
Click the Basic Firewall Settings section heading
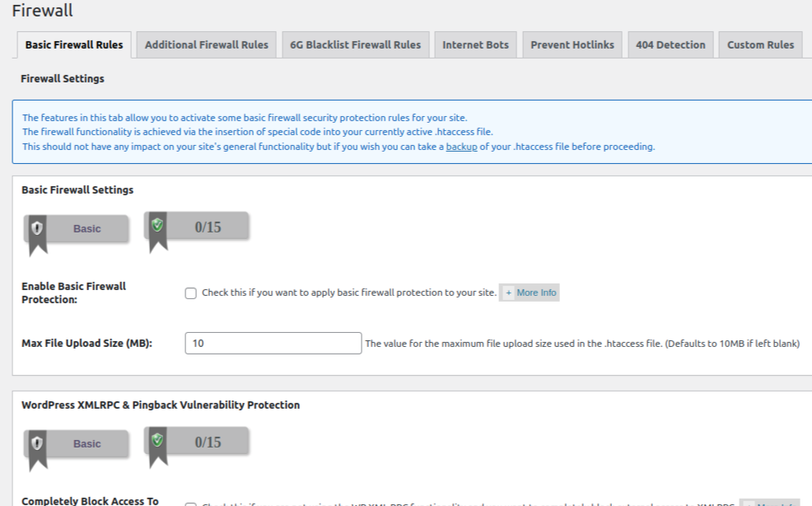tap(77, 190)
